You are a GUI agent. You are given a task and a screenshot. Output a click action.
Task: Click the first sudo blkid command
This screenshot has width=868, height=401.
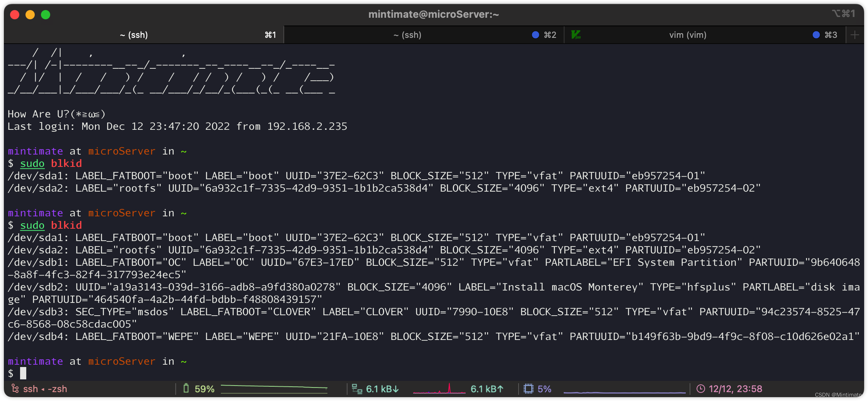[x=51, y=163]
